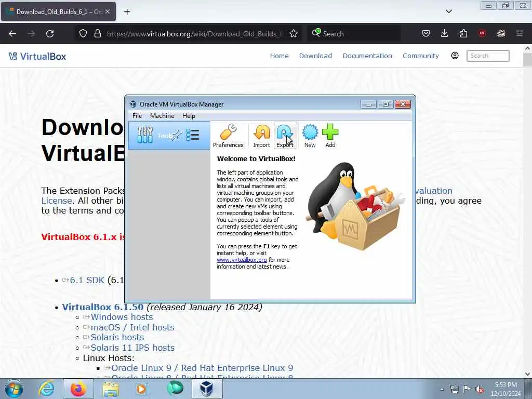This screenshot has height=399, width=532.
Task: Click the VirtualBox website search field
Action: pyautogui.click(x=488, y=56)
